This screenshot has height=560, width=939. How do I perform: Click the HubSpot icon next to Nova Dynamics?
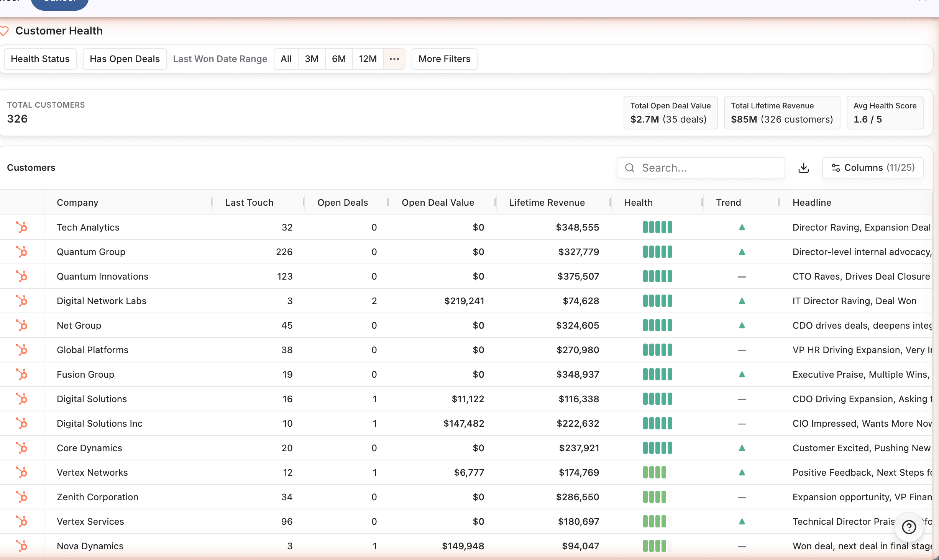[22, 546]
